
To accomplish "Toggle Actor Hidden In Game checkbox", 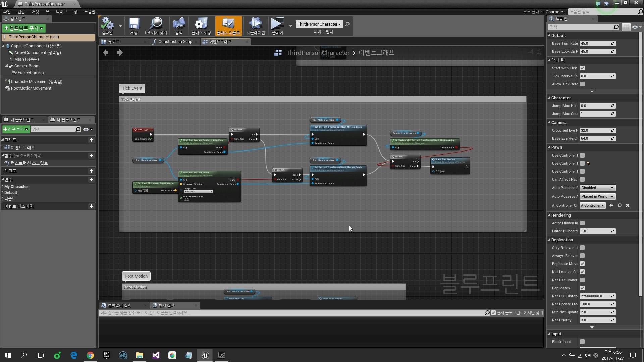I will point(582,223).
